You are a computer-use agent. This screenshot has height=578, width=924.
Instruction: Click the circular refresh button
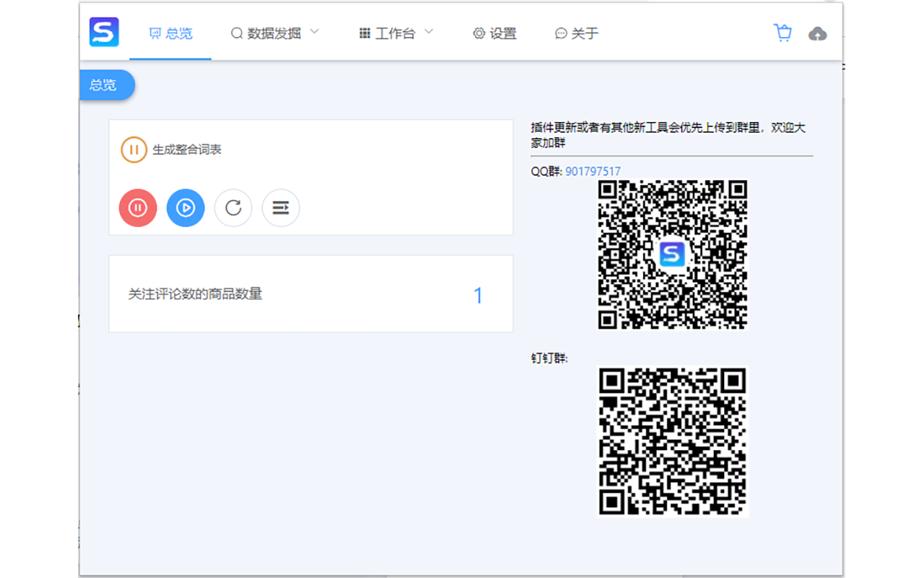233,208
